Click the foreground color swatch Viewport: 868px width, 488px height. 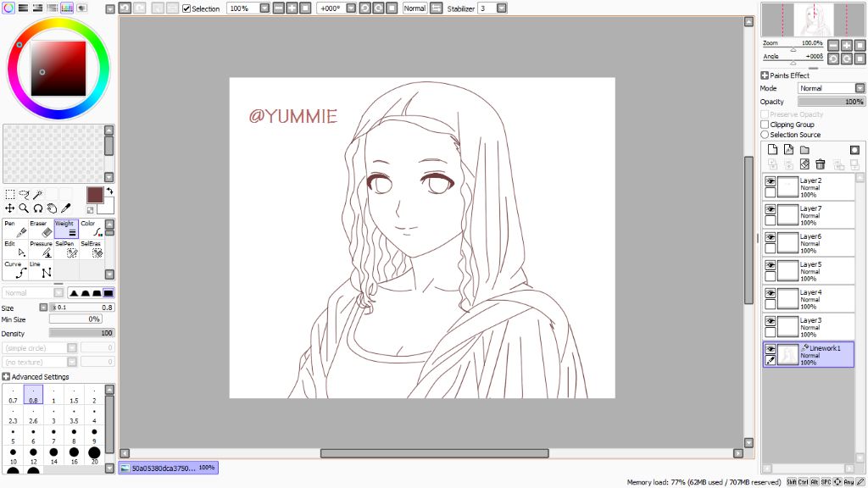(95, 195)
